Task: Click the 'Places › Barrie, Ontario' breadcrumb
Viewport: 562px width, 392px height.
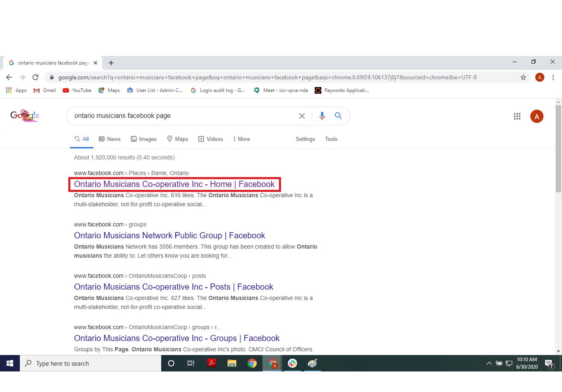Action: tap(159, 173)
